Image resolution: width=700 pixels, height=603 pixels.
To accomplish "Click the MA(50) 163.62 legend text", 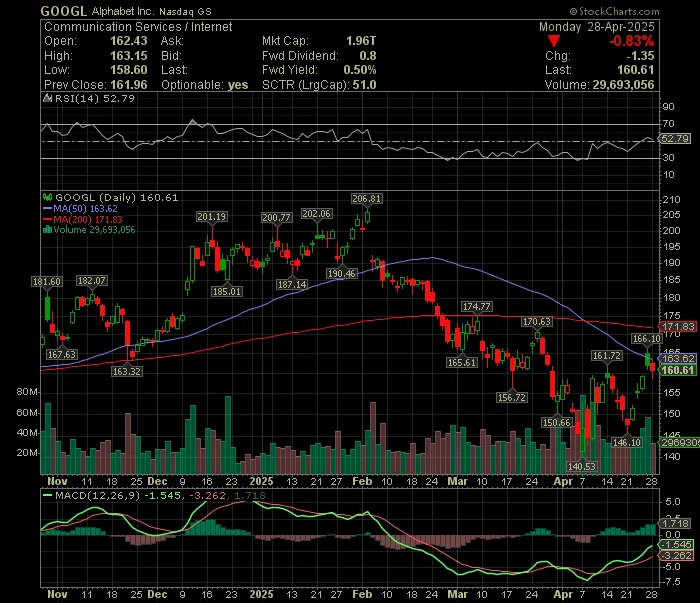I will 85,208.
